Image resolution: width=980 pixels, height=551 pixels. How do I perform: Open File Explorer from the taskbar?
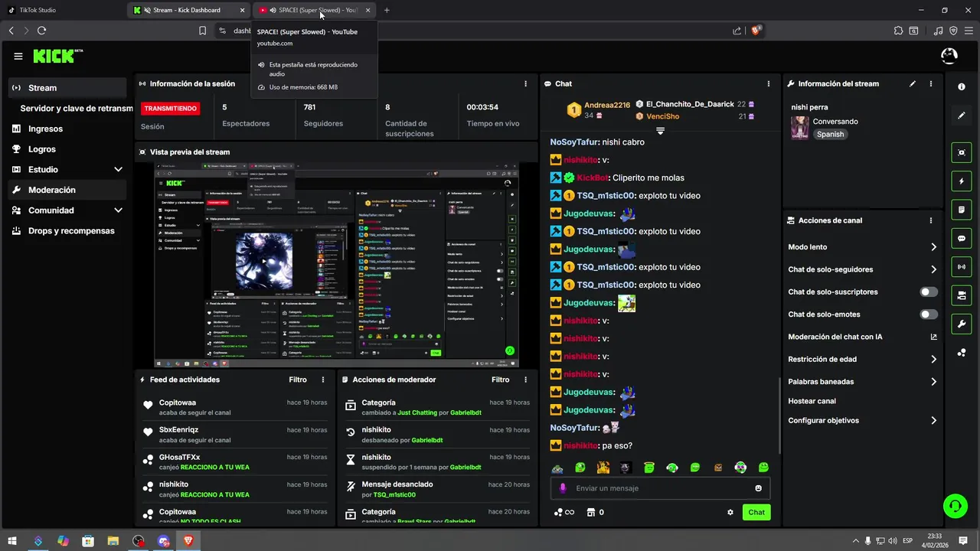113,541
